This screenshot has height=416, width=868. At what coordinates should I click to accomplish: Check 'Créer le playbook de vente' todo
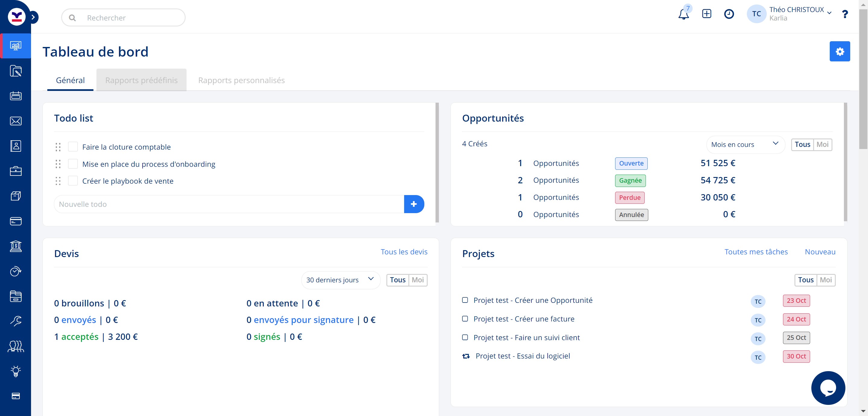tap(73, 181)
